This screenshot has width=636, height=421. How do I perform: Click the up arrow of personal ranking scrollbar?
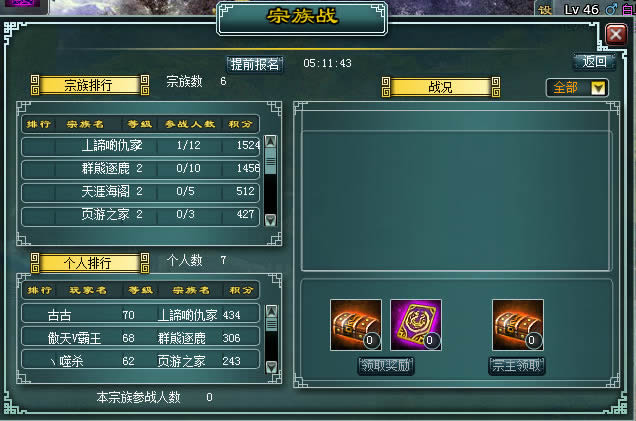[x=271, y=311]
